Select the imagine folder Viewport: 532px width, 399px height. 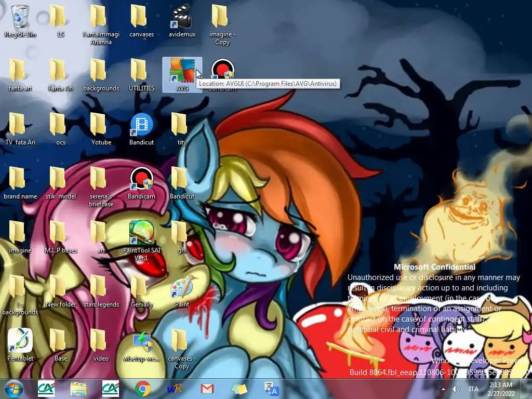click(20, 237)
